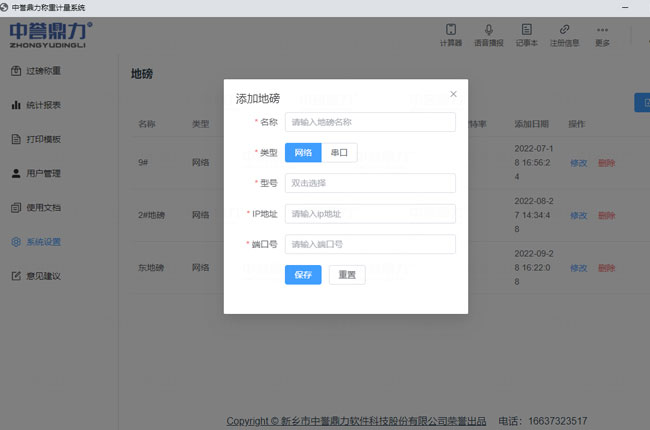Viewport: 650px width, 430px height.
Task: Focus the IP地址 text box
Action: [x=370, y=213]
